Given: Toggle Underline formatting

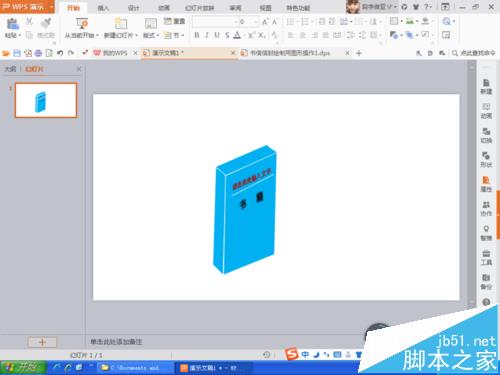Looking at the screenshot, I should coord(217,35).
